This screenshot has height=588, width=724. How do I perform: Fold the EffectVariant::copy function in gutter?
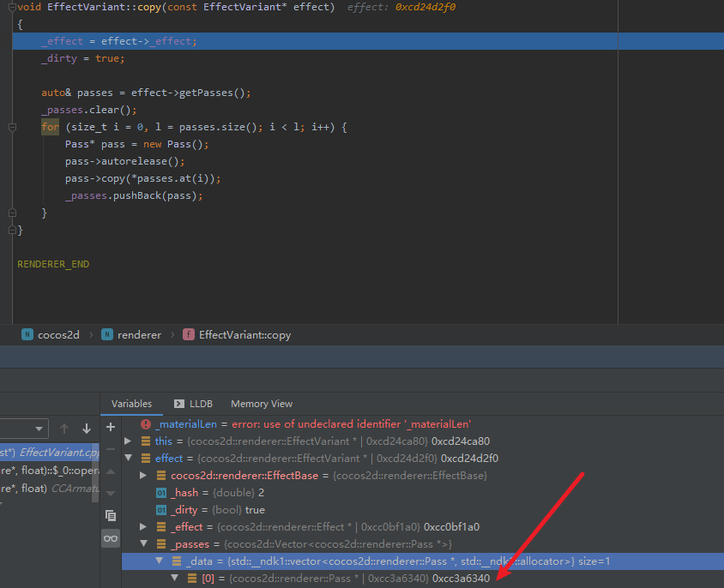tap(13, 7)
